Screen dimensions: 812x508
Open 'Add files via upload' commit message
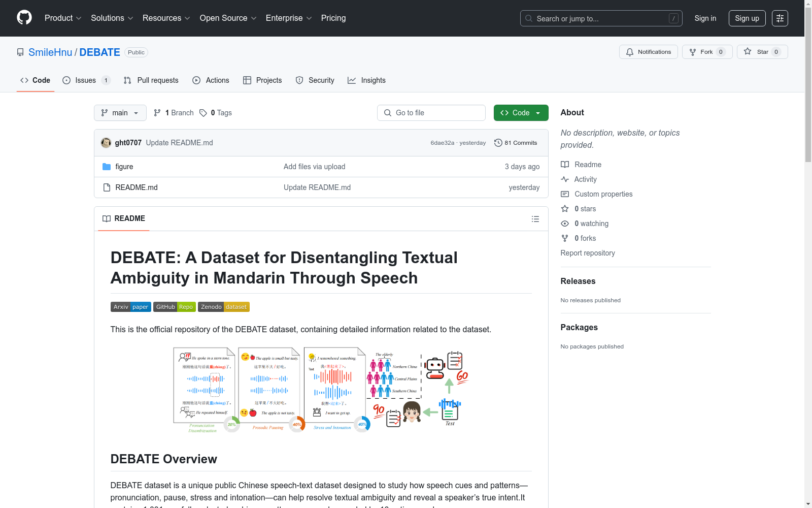(315, 167)
